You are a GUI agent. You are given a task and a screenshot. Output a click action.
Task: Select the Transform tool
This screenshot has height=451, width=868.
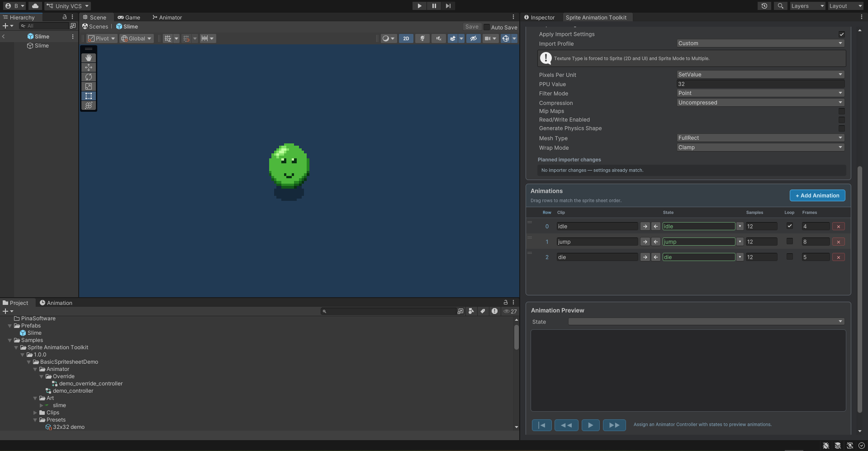pos(89,105)
